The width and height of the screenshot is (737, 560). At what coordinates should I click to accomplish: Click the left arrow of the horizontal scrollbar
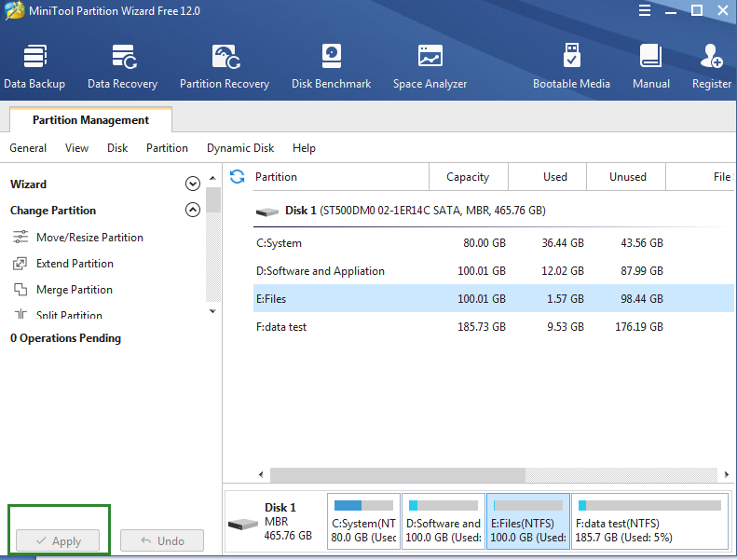pyautogui.click(x=261, y=474)
